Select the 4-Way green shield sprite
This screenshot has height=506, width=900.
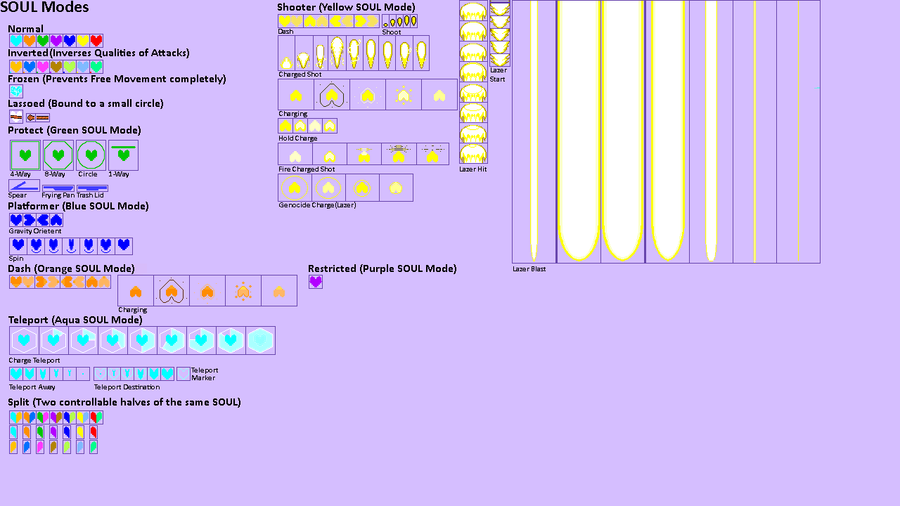25,155
